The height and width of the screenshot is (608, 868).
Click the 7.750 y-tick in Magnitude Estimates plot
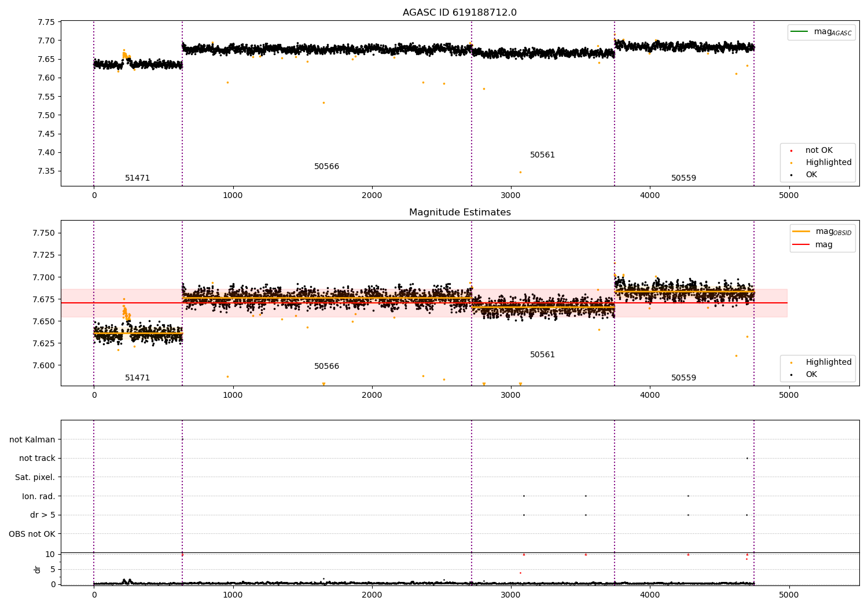pyautogui.click(x=44, y=233)
